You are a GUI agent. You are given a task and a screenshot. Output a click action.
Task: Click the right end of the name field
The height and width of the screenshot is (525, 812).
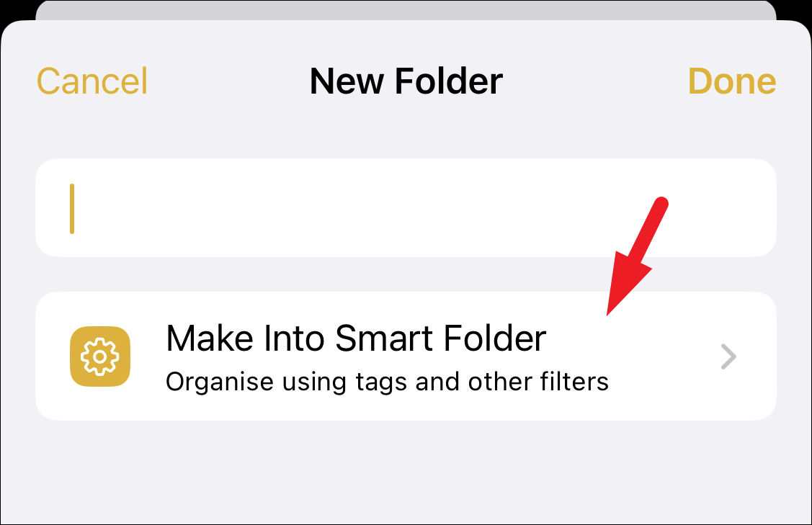click(x=746, y=207)
